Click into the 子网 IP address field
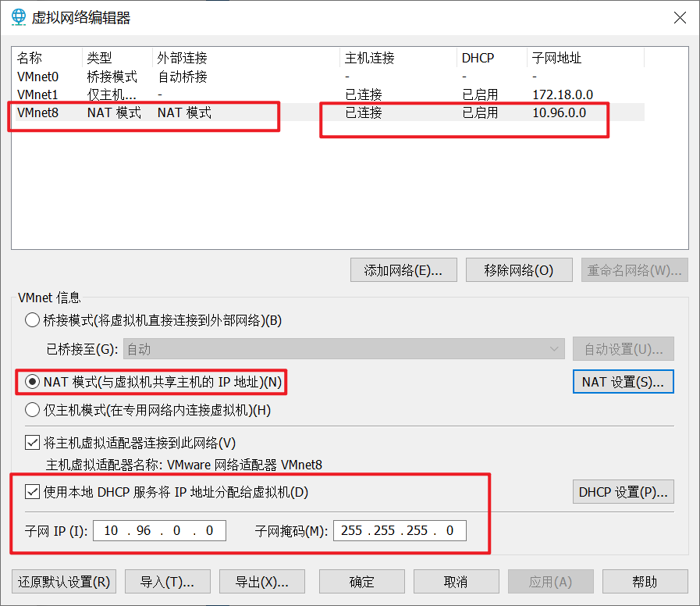Screen dimensions: 700x606 [x=159, y=531]
